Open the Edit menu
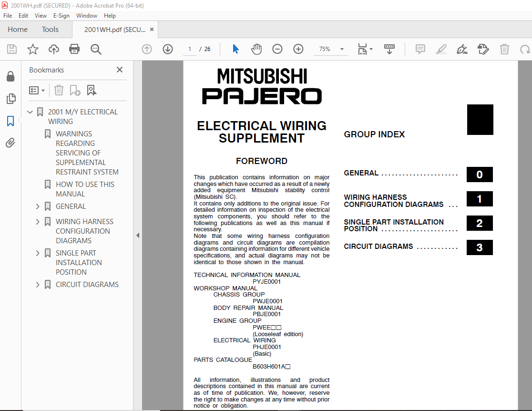 pyautogui.click(x=23, y=16)
